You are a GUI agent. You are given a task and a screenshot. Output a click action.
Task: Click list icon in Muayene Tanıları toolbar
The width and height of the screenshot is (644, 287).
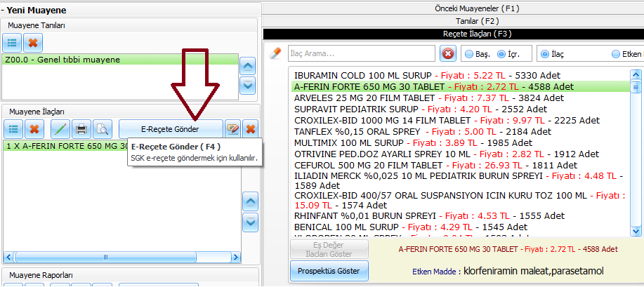(13, 43)
